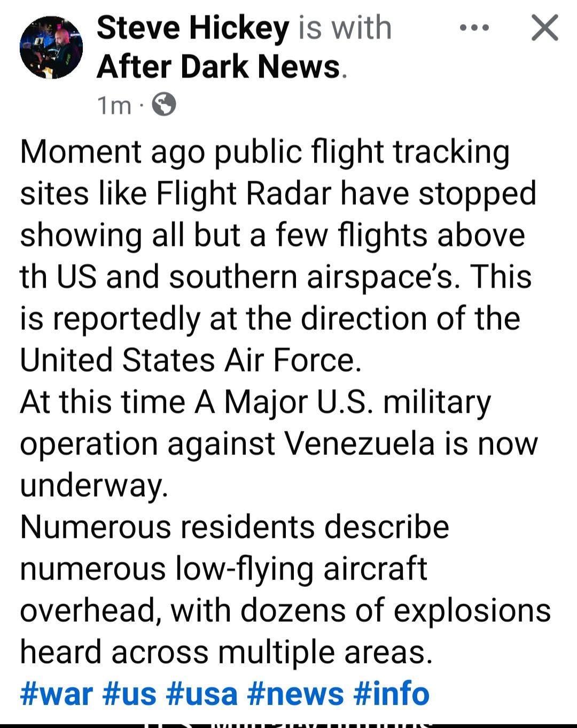The image size is (577, 728).
Task: Click the words "Flight Radar" in the post
Action: coord(243,193)
